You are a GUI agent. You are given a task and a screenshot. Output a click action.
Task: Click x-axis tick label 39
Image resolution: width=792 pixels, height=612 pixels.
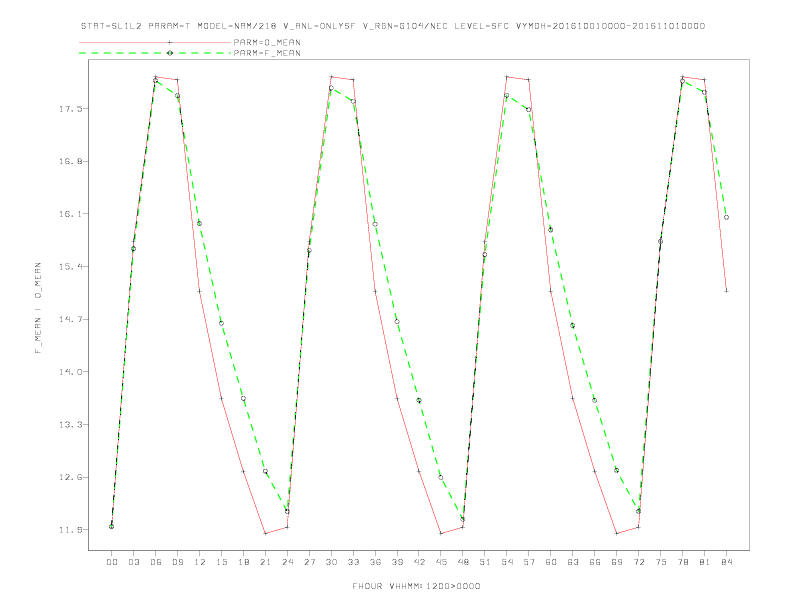pos(397,562)
